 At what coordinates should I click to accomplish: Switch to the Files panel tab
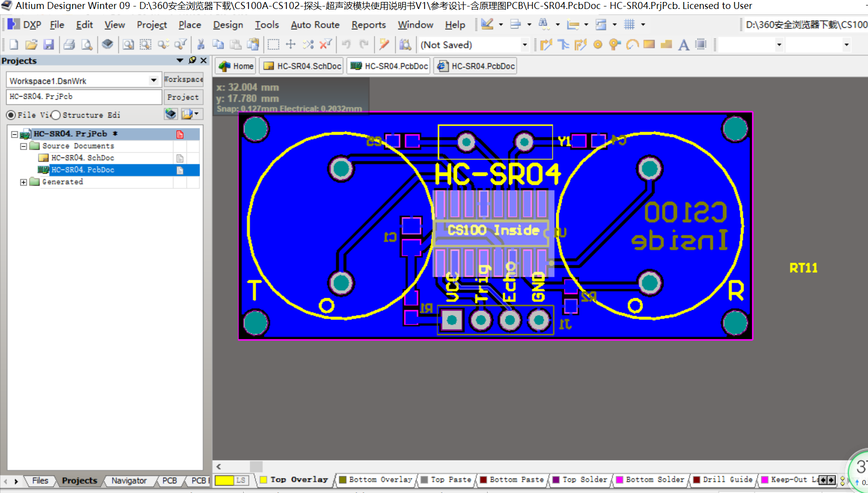pyautogui.click(x=40, y=481)
